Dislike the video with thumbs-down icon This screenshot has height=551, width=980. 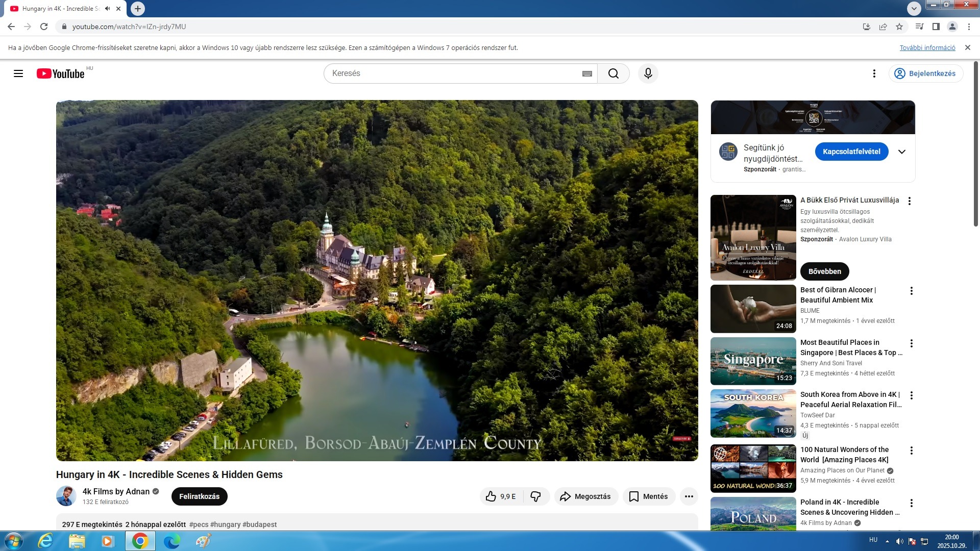tap(535, 496)
